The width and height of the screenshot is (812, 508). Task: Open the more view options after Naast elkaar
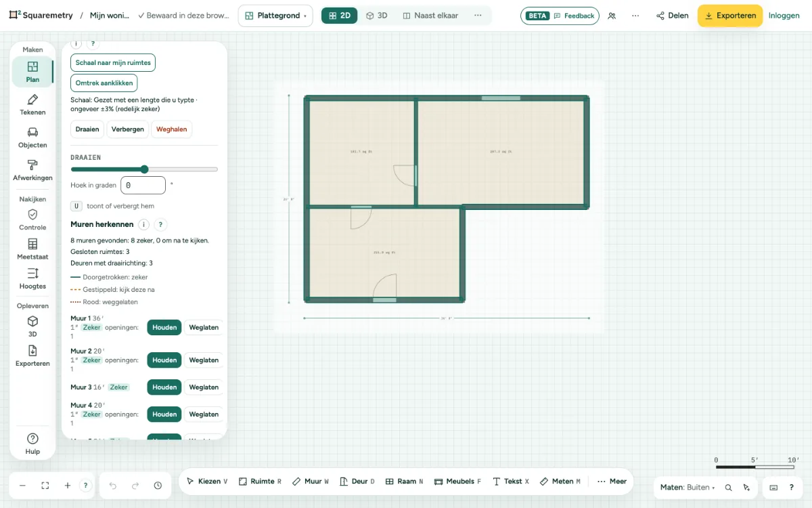pyautogui.click(x=478, y=16)
